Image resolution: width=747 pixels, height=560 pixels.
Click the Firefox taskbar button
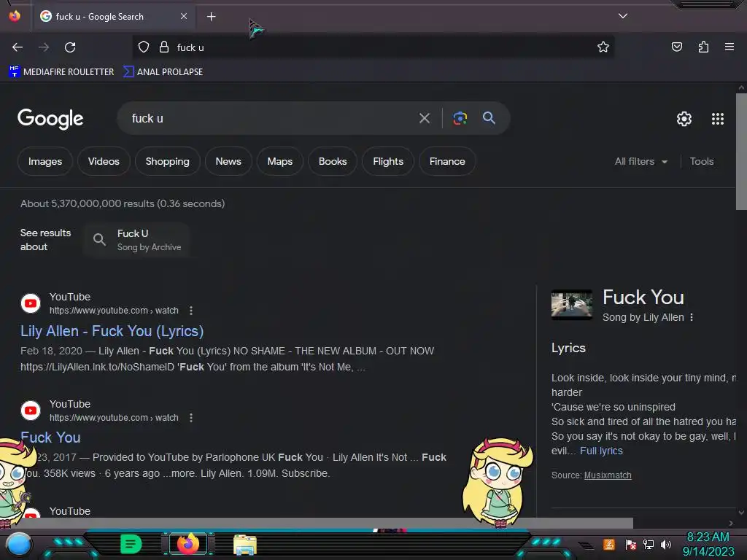[x=188, y=544]
